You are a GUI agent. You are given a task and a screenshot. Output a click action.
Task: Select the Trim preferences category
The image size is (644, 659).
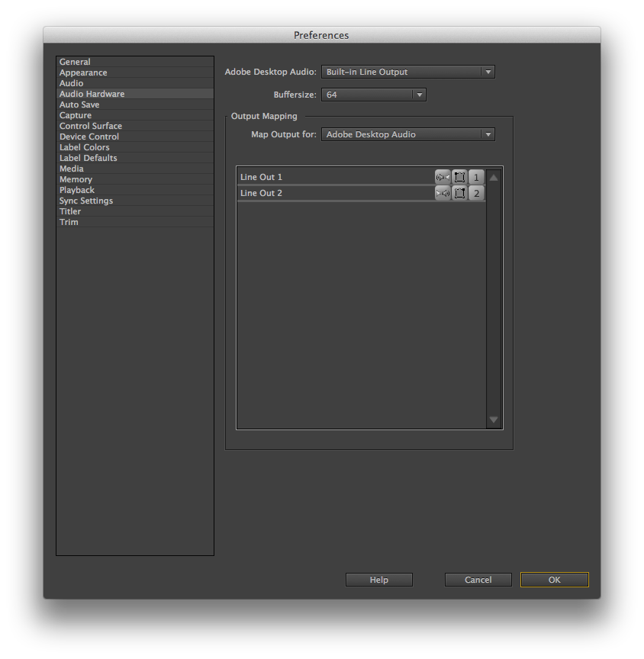tap(135, 222)
